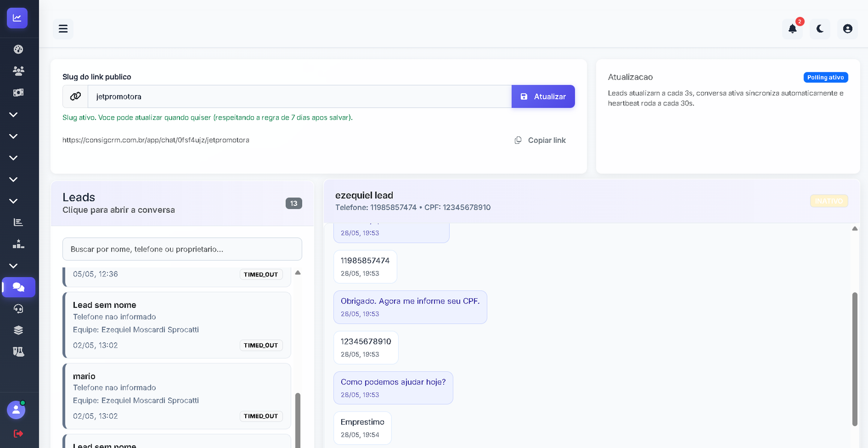Image resolution: width=868 pixels, height=448 pixels.
Task: Focus the slug field containing jetpromotora
Action: 299,96
